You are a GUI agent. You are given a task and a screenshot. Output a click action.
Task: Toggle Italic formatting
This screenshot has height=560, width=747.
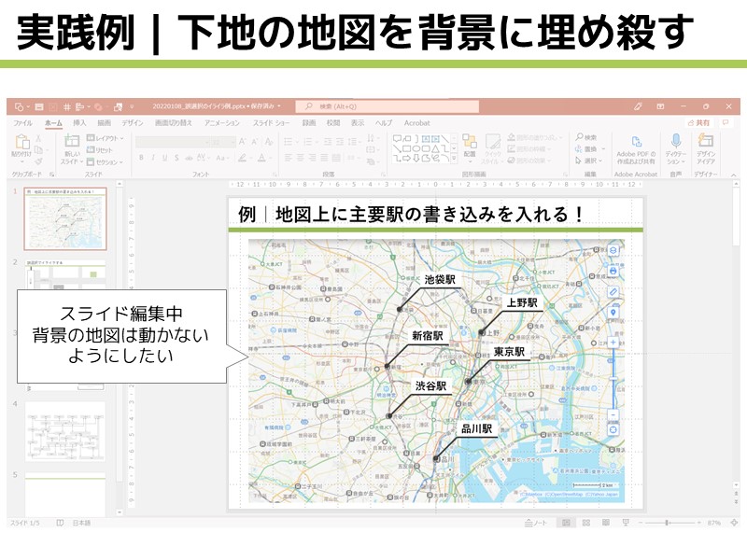click(x=153, y=158)
